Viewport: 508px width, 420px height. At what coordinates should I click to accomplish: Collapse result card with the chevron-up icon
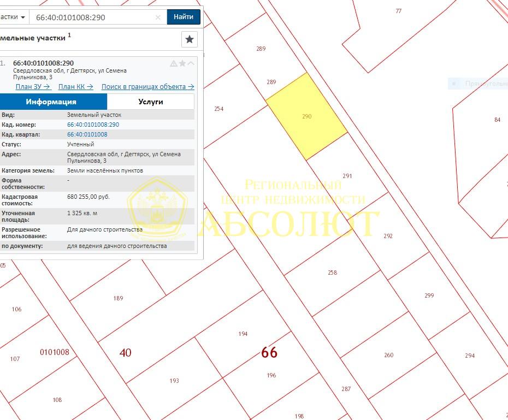[191, 63]
